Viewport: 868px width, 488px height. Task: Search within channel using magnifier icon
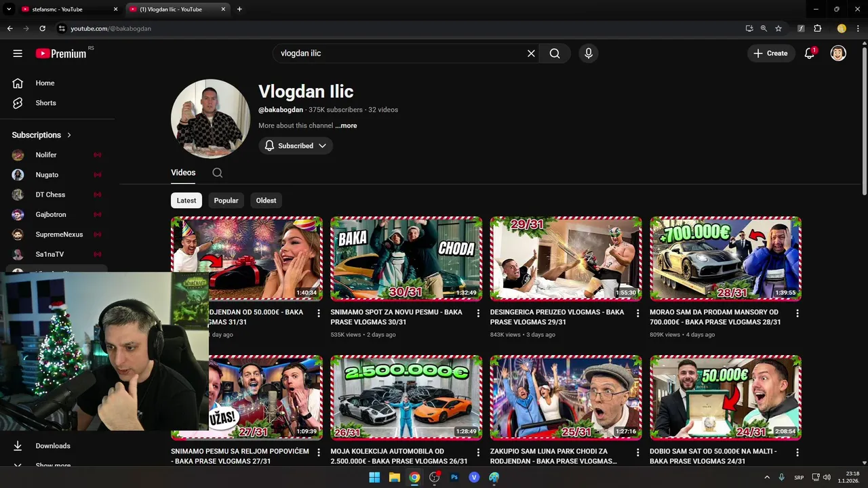click(x=217, y=173)
